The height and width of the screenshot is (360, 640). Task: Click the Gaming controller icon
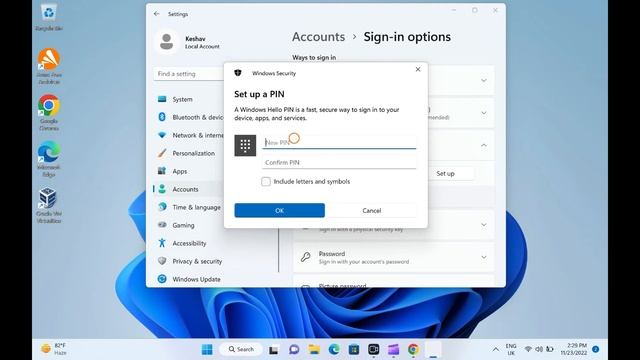162,225
